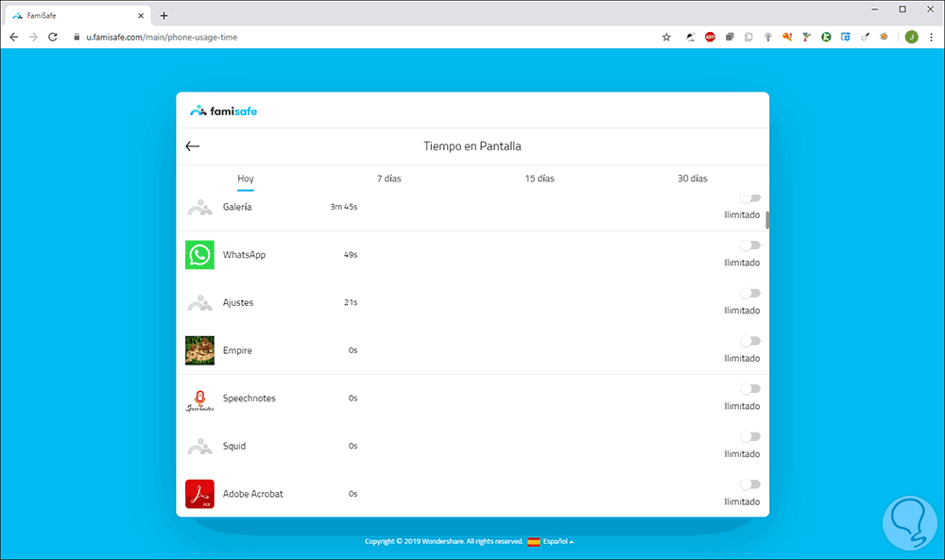This screenshot has height=560, width=945.
Task: Switch to the 15 días tab
Action: (540, 178)
